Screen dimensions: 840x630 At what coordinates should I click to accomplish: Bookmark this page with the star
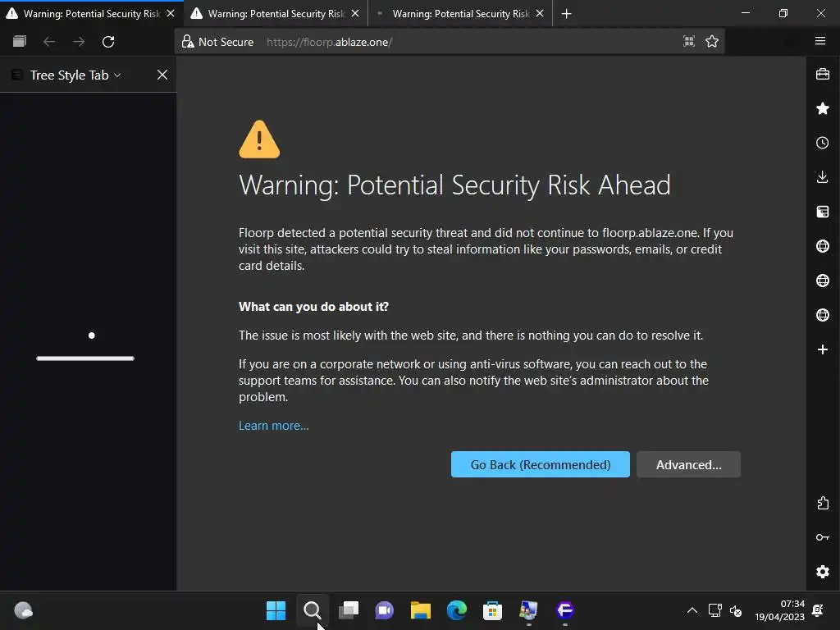[712, 41]
